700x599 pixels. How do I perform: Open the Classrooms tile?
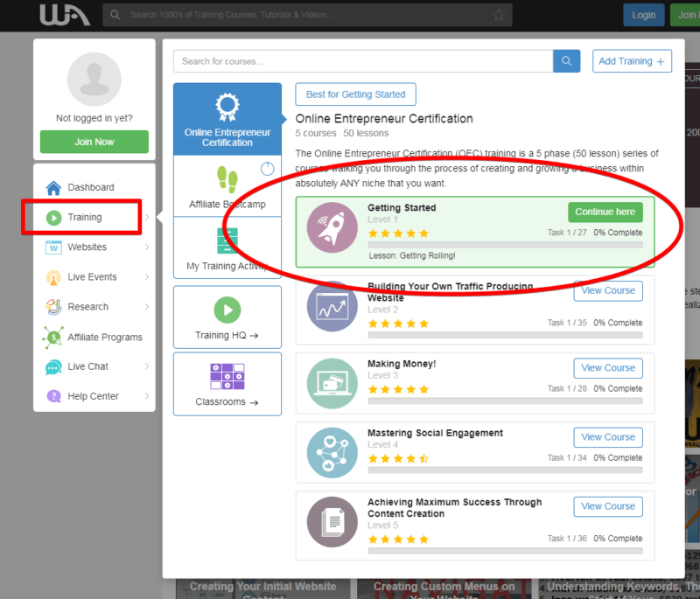227,384
